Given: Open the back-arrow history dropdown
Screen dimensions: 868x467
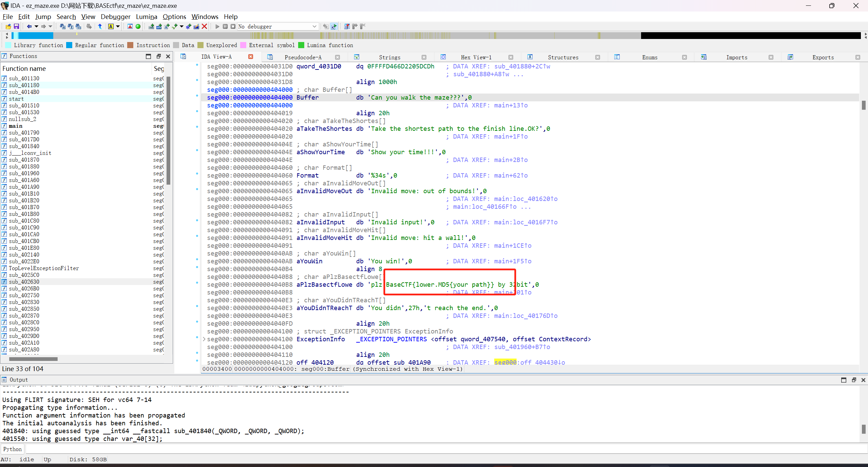Looking at the screenshot, I should [36, 26].
